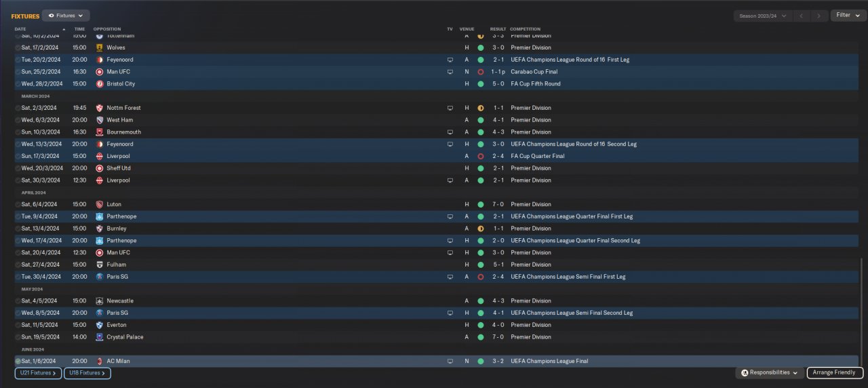
Task: Click TV icon on Carabao Cup Final row
Action: click(450, 72)
